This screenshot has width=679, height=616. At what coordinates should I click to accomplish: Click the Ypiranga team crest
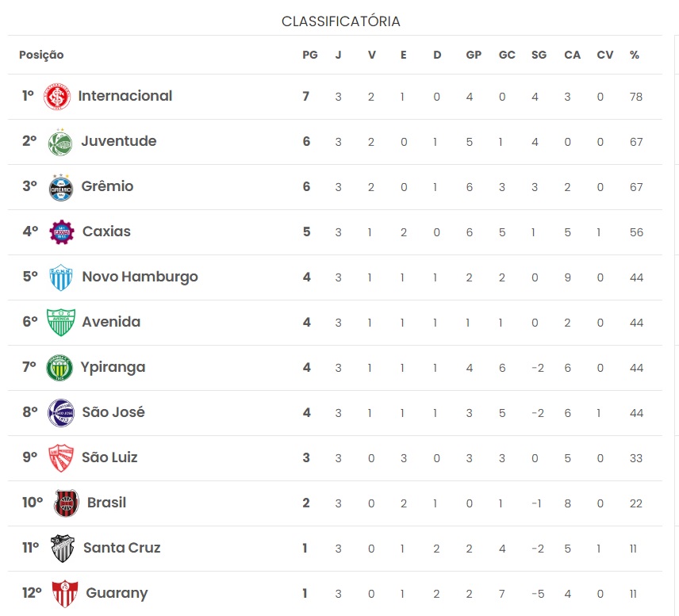[59, 368]
